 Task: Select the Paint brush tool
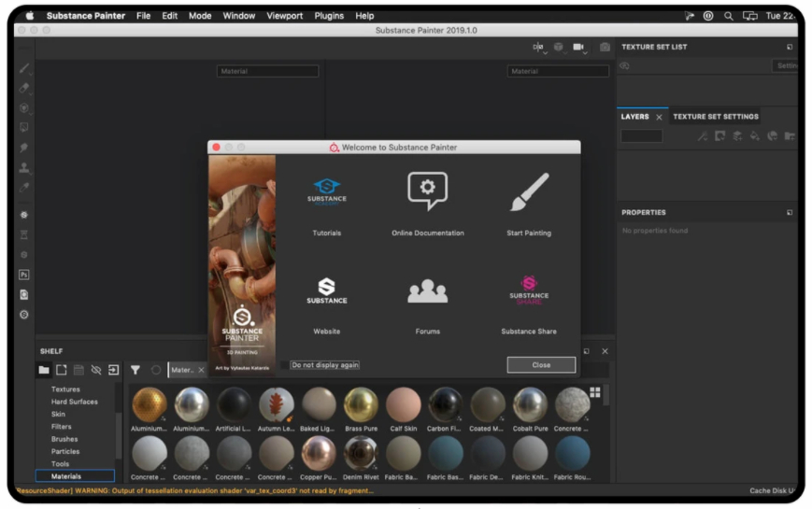click(x=24, y=68)
